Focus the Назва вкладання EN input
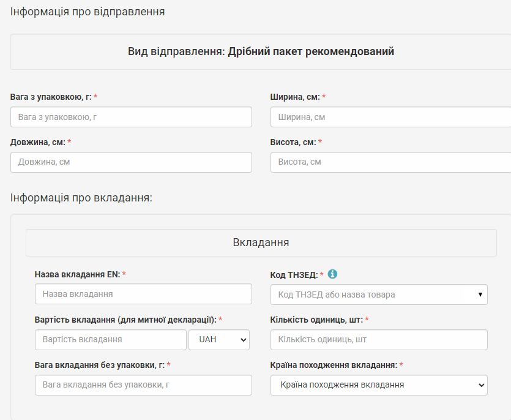The width and height of the screenshot is (511, 420). [x=143, y=294]
